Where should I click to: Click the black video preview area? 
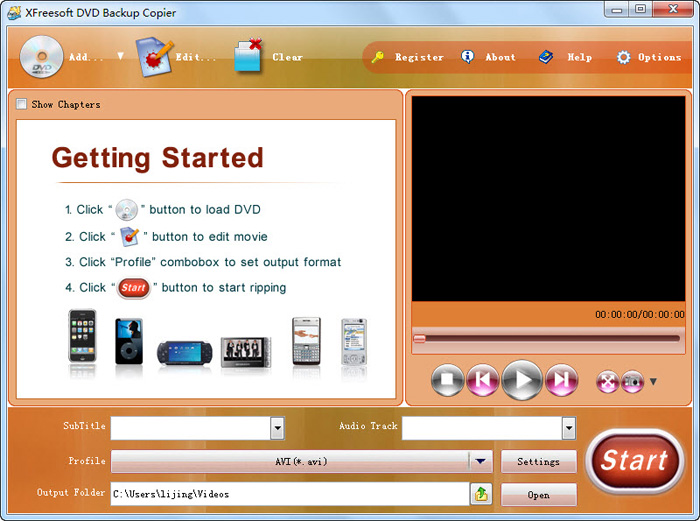click(x=548, y=199)
